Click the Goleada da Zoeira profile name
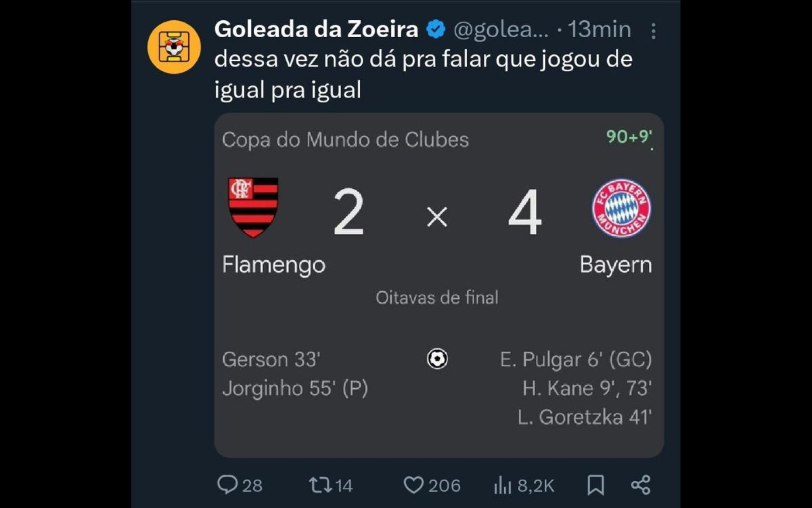Screen dimensions: 812x508 point(315,30)
